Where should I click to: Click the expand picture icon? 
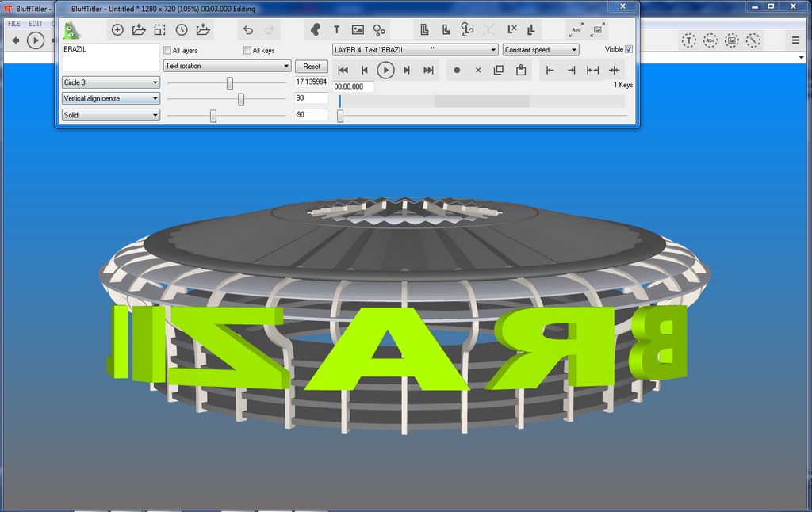tap(598, 30)
